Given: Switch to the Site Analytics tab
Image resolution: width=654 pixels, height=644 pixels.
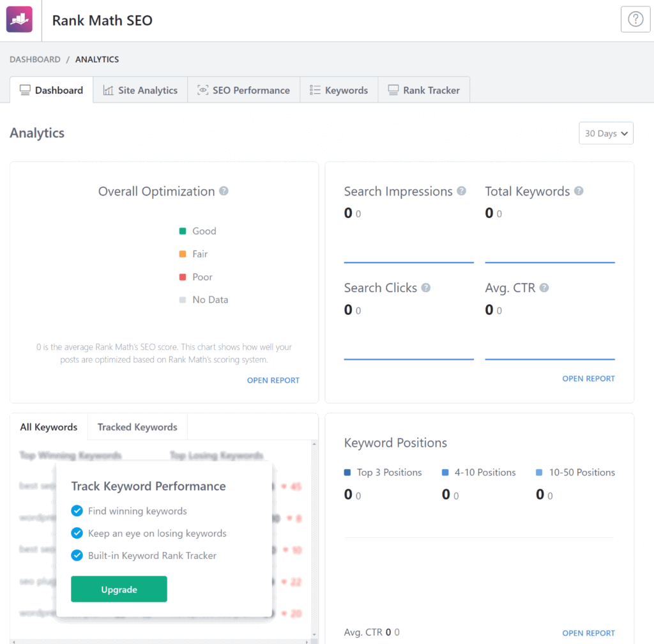Looking at the screenshot, I should 140,90.
